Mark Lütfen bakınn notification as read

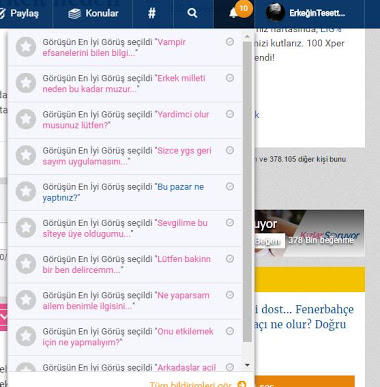coord(230,259)
